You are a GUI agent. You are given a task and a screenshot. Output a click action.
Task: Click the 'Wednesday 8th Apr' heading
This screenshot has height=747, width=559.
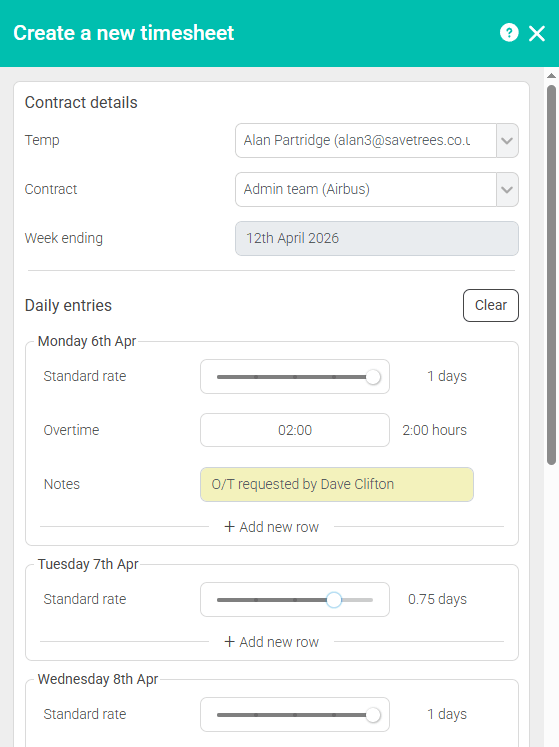click(x=98, y=679)
